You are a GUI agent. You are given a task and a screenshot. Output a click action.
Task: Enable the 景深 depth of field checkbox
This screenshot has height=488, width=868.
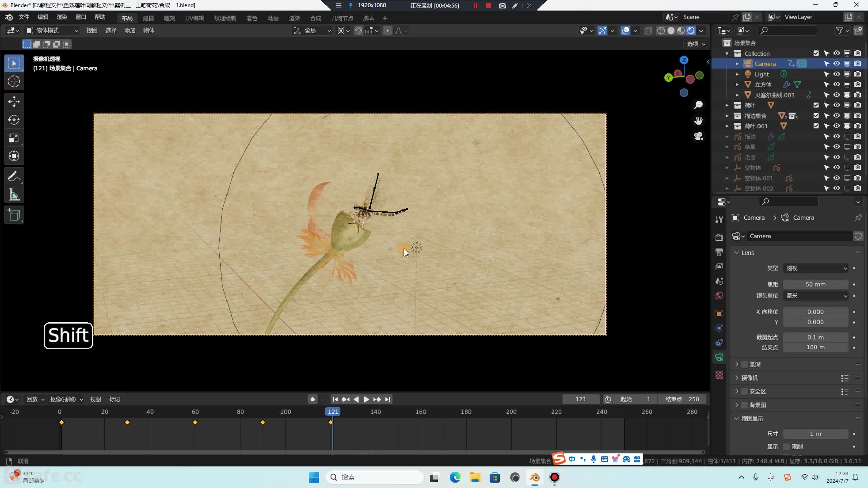[744, 364]
